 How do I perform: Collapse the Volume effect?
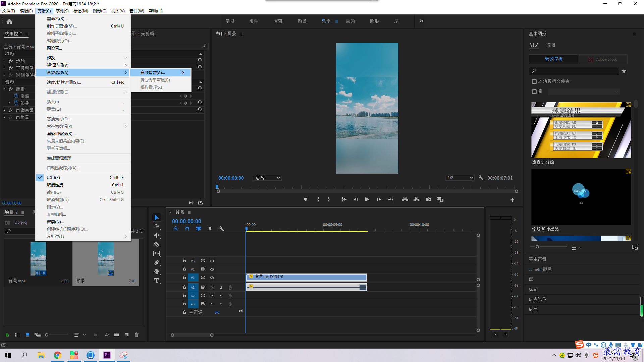click(5, 89)
